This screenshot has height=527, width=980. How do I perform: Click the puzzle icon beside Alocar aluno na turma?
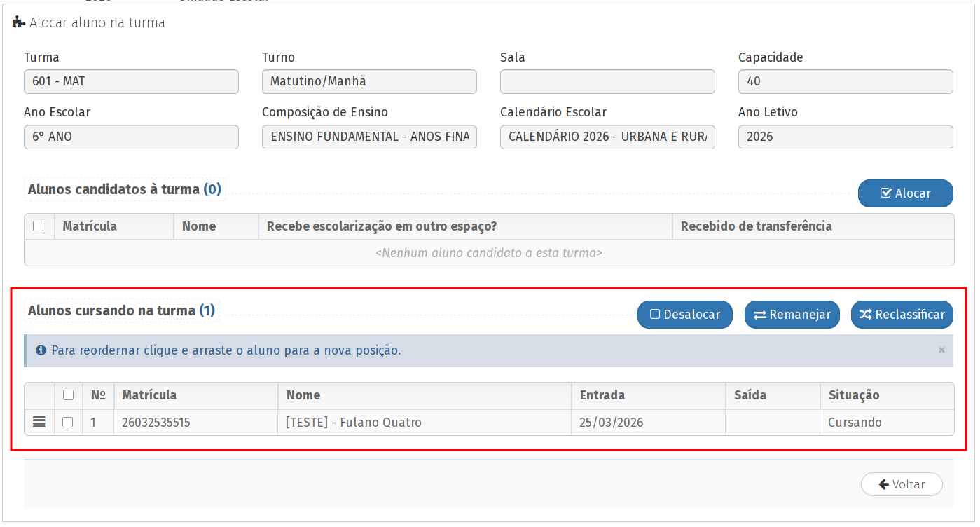coord(18,22)
